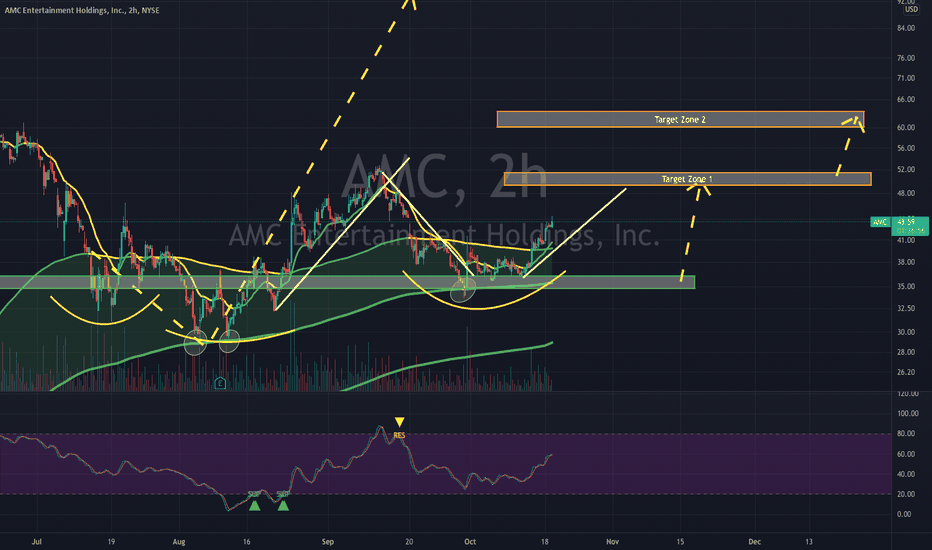Screen dimensions: 932x550
Task: Click the 35.00 price axis label
Action: pos(906,287)
